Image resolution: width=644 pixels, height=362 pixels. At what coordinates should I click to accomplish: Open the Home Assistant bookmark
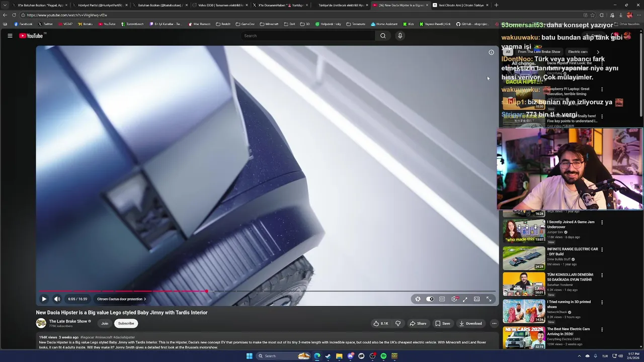click(384, 24)
